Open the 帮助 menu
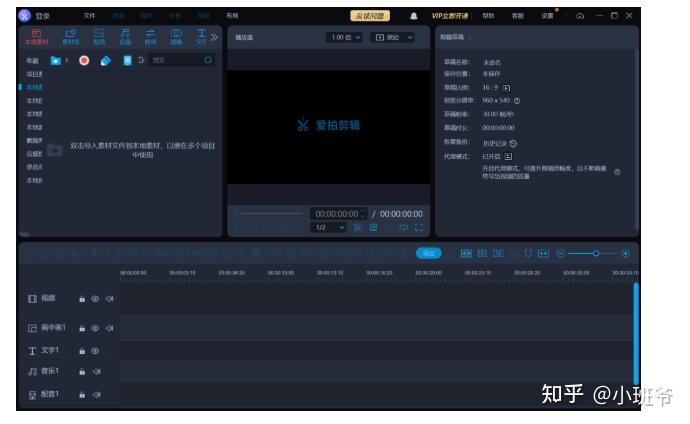690x424 pixels. coord(488,16)
